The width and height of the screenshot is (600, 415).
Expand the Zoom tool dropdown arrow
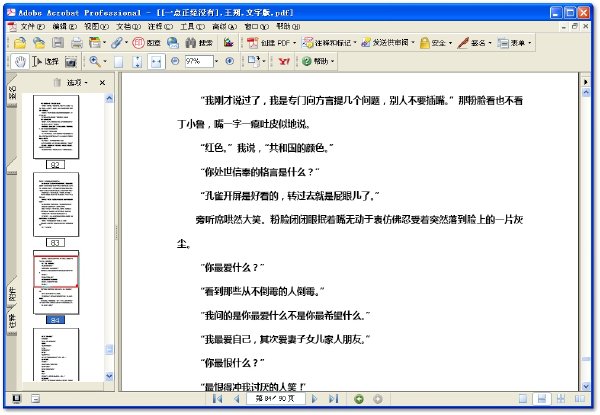click(x=105, y=61)
